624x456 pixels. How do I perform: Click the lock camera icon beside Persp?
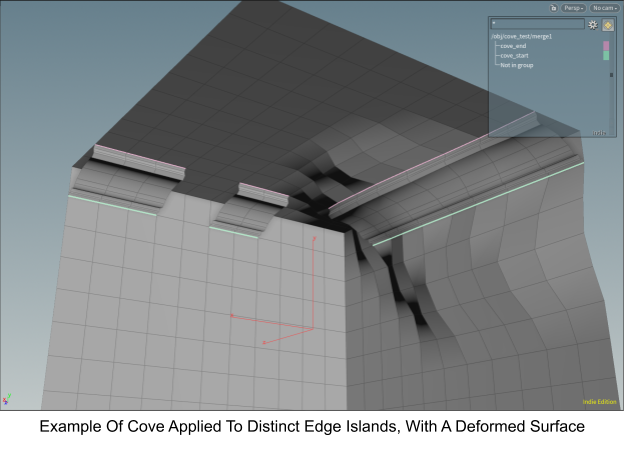coord(551,8)
